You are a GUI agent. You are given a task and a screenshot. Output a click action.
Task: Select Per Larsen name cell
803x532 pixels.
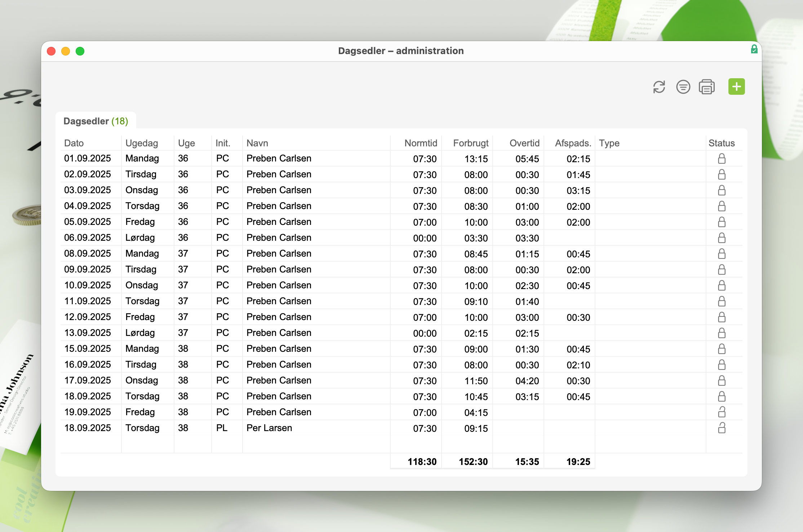coord(269,428)
